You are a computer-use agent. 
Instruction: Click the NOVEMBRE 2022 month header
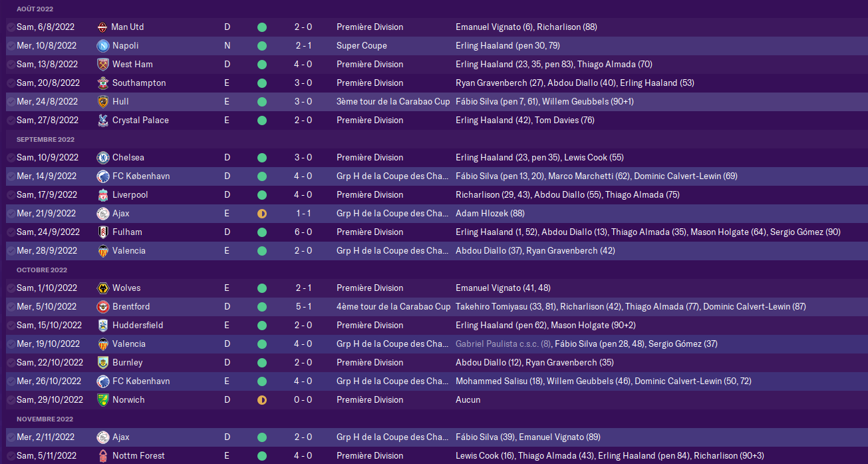[45, 419]
